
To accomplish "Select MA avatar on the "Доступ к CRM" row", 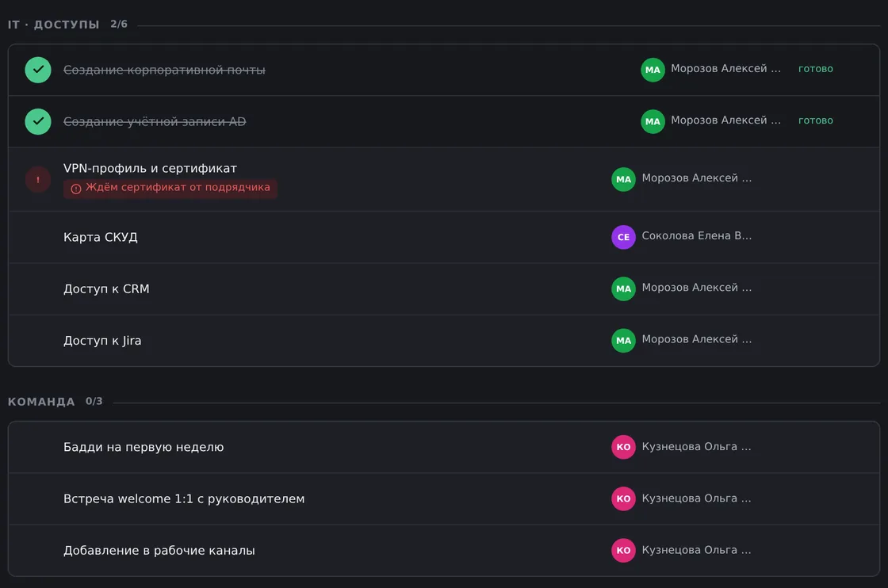I will click(623, 288).
